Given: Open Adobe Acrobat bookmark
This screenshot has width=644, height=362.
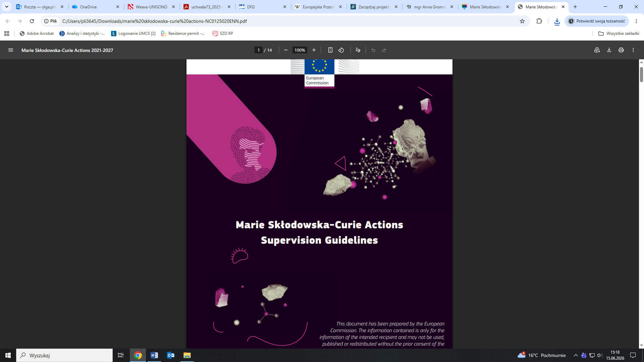Looking at the screenshot, I should point(37,34).
